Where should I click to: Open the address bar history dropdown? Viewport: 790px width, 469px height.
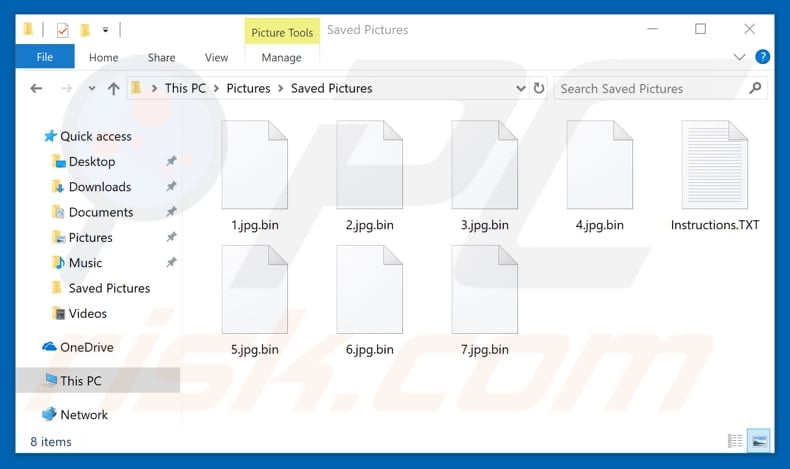pos(520,89)
